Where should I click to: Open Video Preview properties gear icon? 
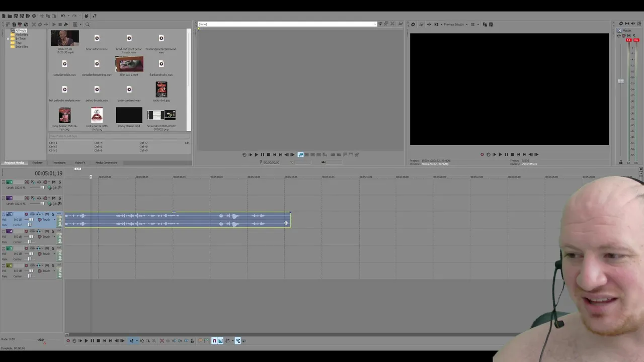pos(413,24)
